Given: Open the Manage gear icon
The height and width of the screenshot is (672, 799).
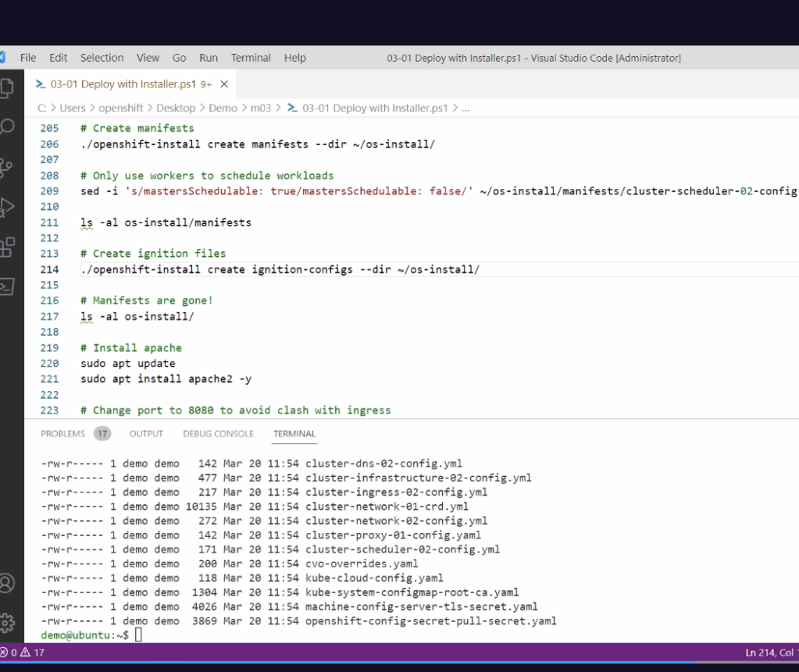Looking at the screenshot, I should point(6,622).
